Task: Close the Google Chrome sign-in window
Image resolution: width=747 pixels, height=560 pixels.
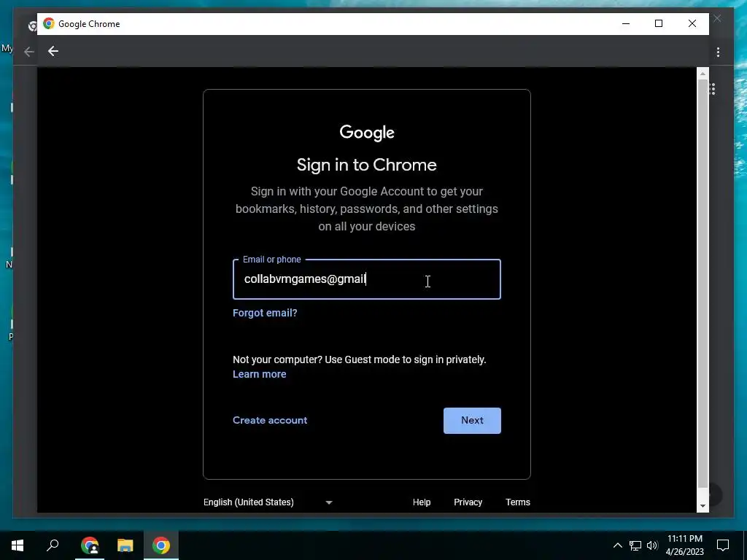Action: 692,23
